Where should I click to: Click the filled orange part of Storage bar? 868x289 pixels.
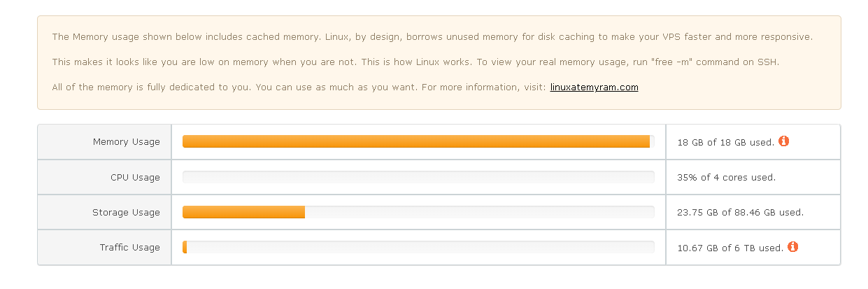click(x=243, y=212)
